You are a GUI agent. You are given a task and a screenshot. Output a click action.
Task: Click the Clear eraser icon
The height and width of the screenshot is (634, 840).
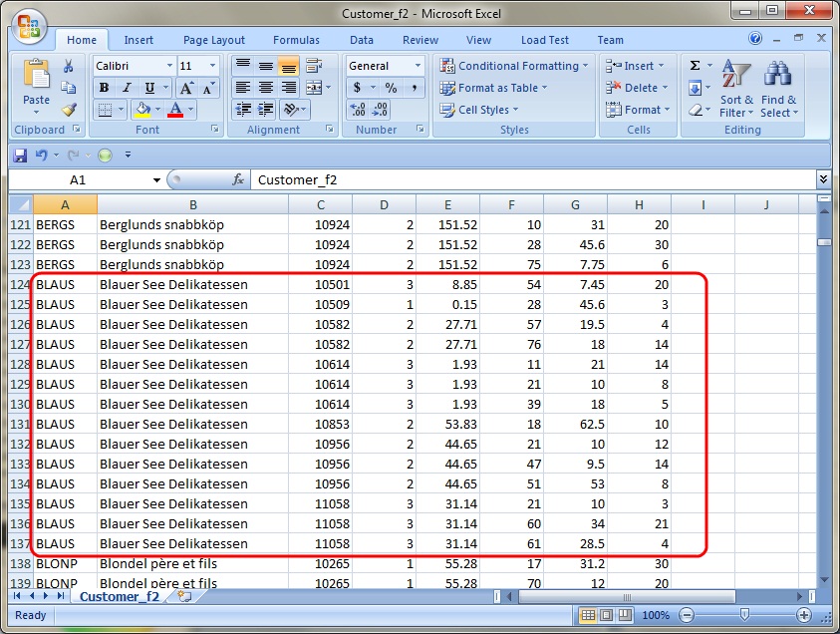[695, 110]
